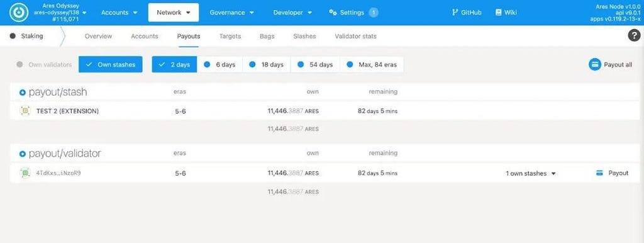Open the Ares Odyssey network selector dropdown

coord(61,13)
